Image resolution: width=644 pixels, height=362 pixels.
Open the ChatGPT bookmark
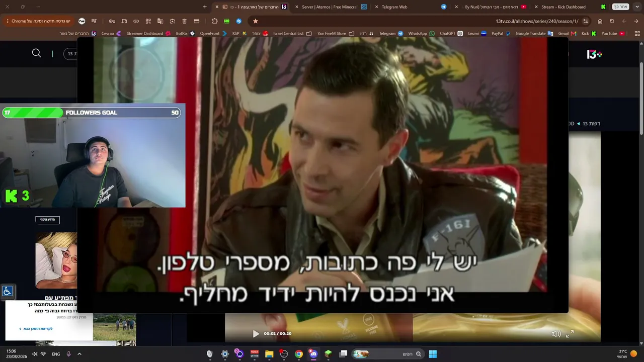(451, 34)
